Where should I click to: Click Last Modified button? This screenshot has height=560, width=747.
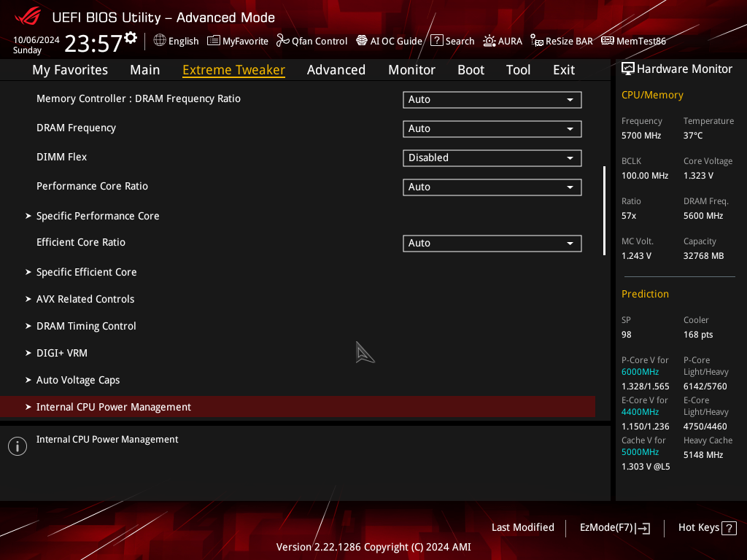[522, 528]
